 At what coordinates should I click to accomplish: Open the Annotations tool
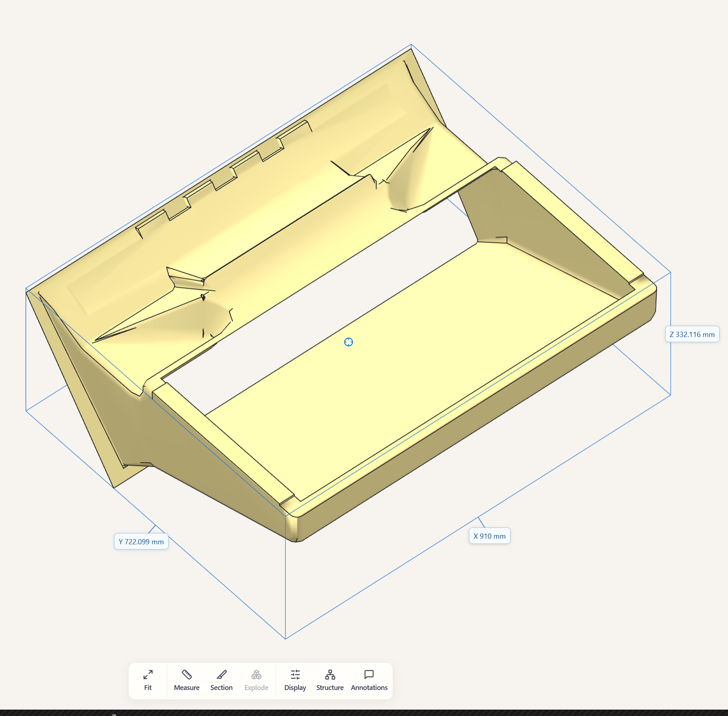pos(369,680)
